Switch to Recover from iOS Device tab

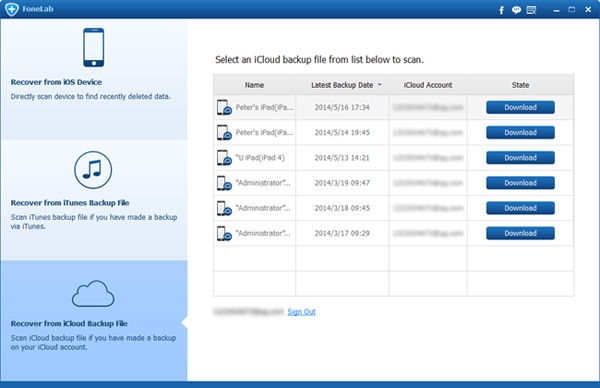coord(94,80)
